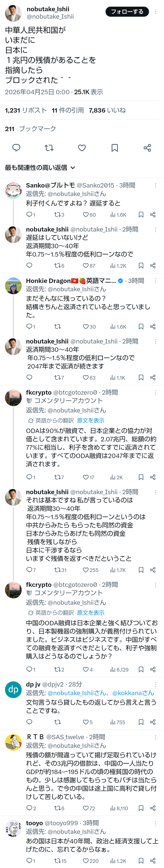Screen dimensions: 164x868
Task: Bookmark the main post
Action: 114,148
